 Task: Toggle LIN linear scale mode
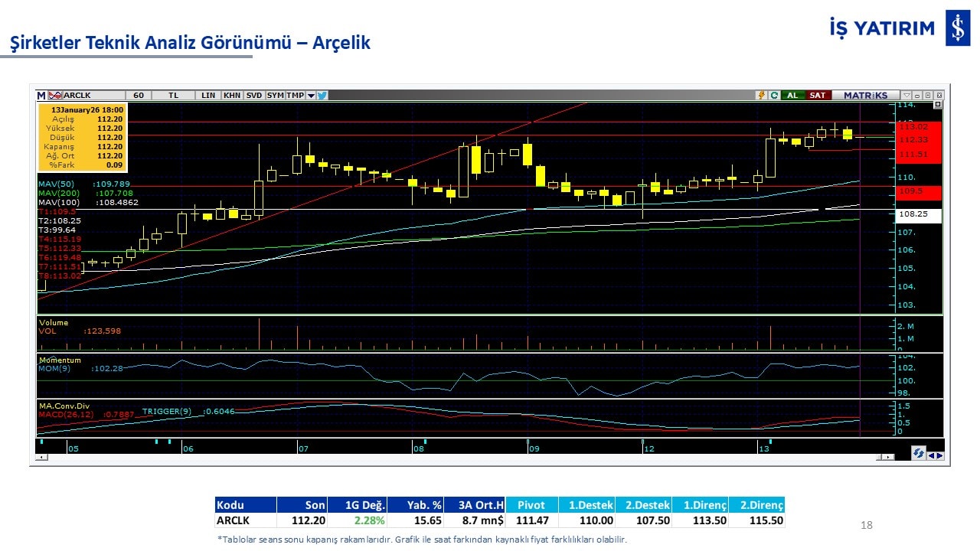[x=208, y=96]
